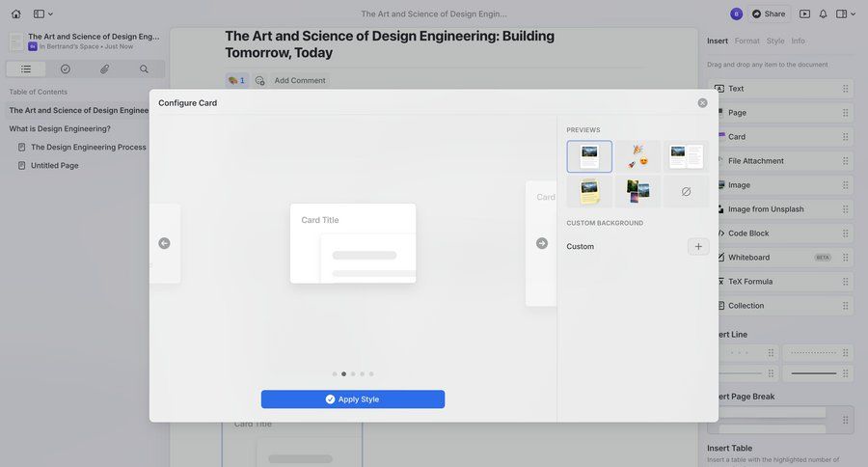Open right panel dropdown chevron
This screenshot has height=467, width=868.
854,14
